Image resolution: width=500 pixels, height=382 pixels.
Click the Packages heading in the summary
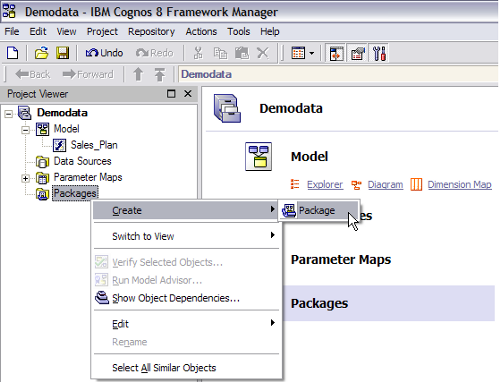point(319,303)
